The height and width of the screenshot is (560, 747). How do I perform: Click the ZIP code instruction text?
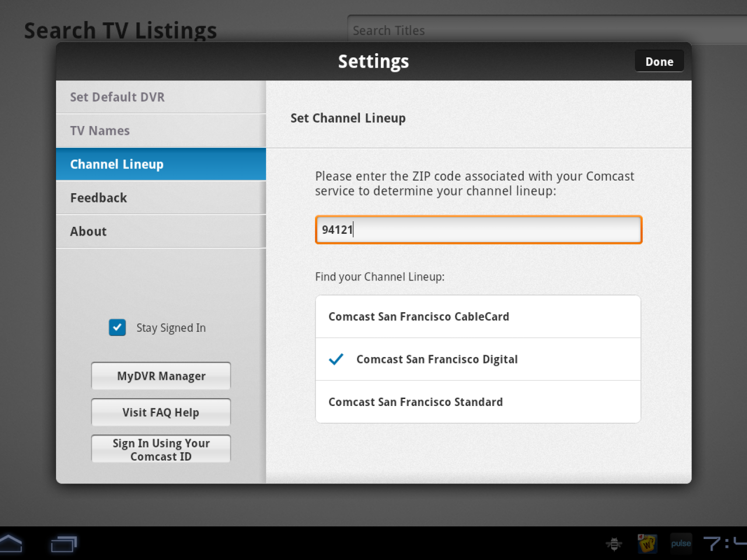[x=474, y=183]
